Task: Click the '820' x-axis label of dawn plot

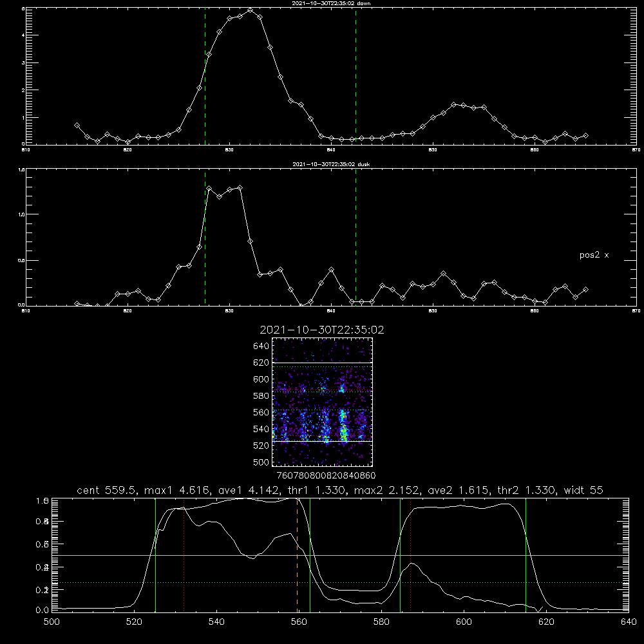Action: (x=128, y=150)
